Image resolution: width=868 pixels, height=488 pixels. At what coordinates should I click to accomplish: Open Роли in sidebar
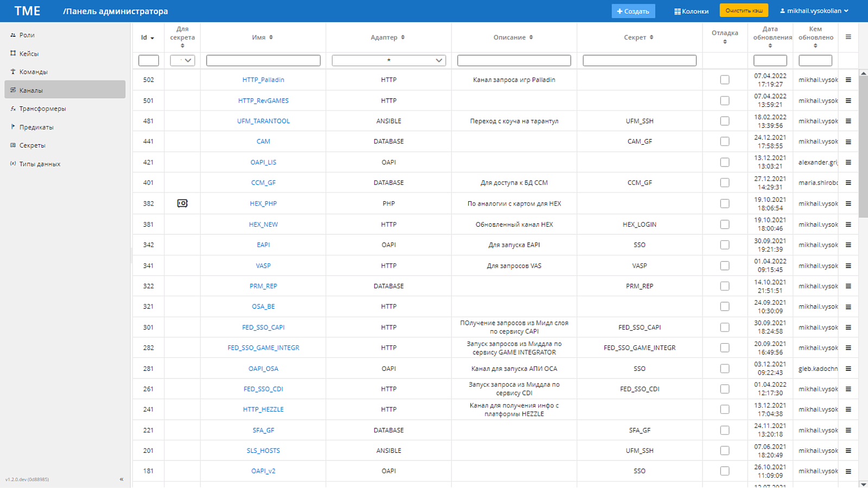point(65,35)
